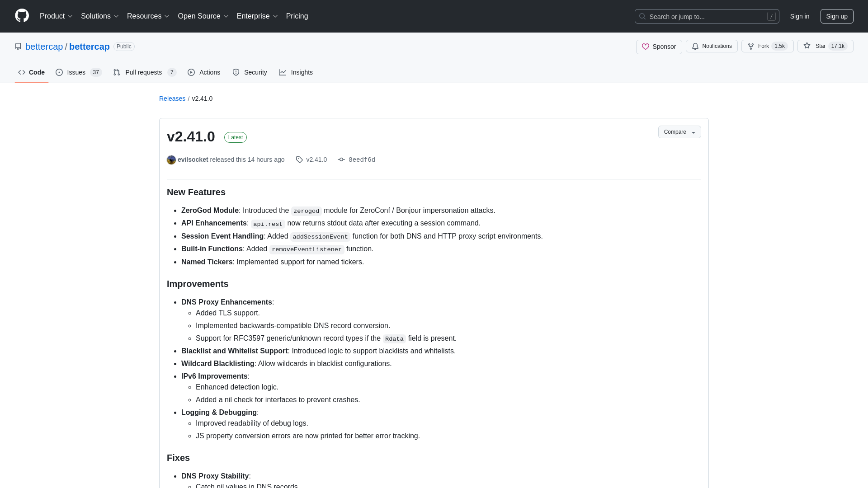Click the Issues circle-dot icon
This screenshot has height=488, width=868.
click(59, 72)
